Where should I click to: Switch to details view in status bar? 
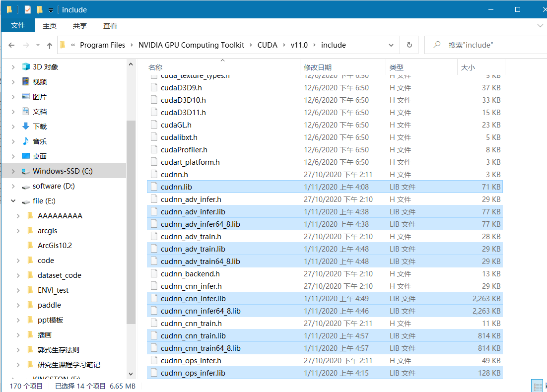537,386
